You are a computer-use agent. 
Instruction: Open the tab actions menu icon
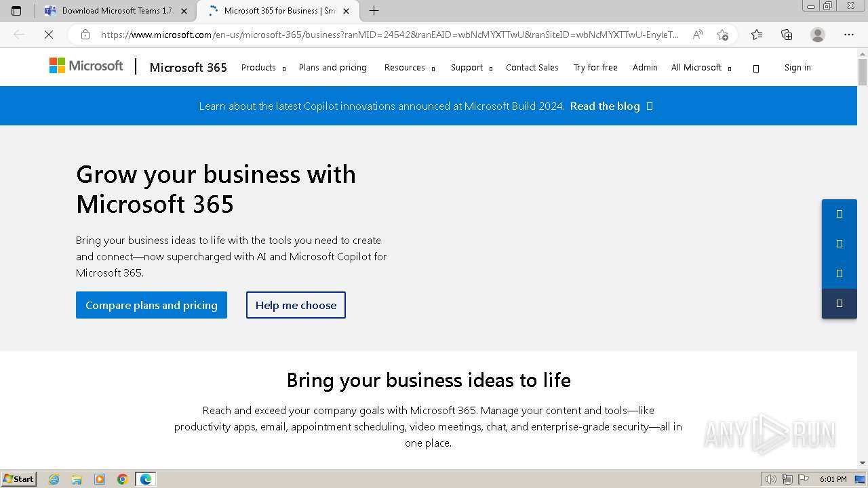point(16,11)
